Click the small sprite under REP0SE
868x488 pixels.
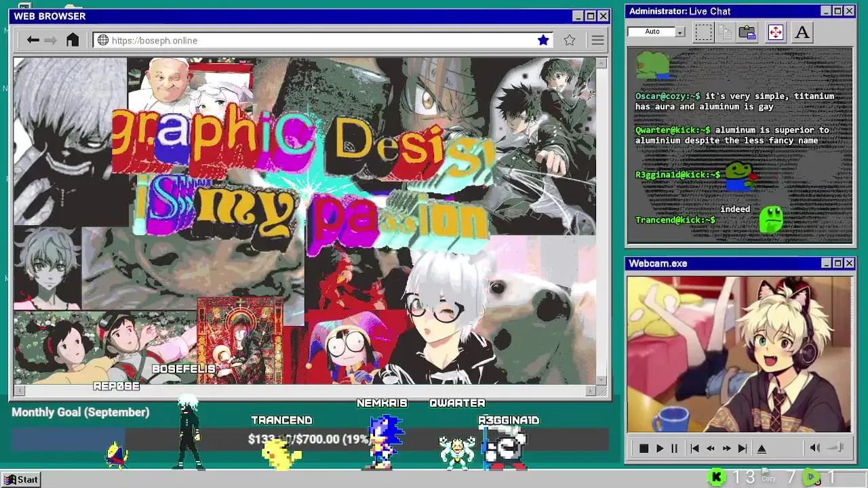117,454
